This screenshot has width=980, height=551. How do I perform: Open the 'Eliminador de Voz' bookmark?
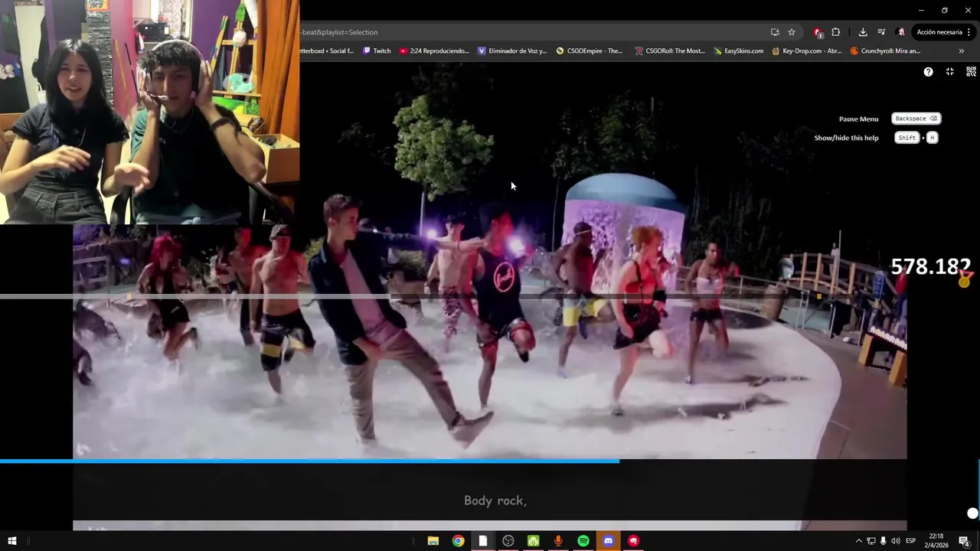512,51
